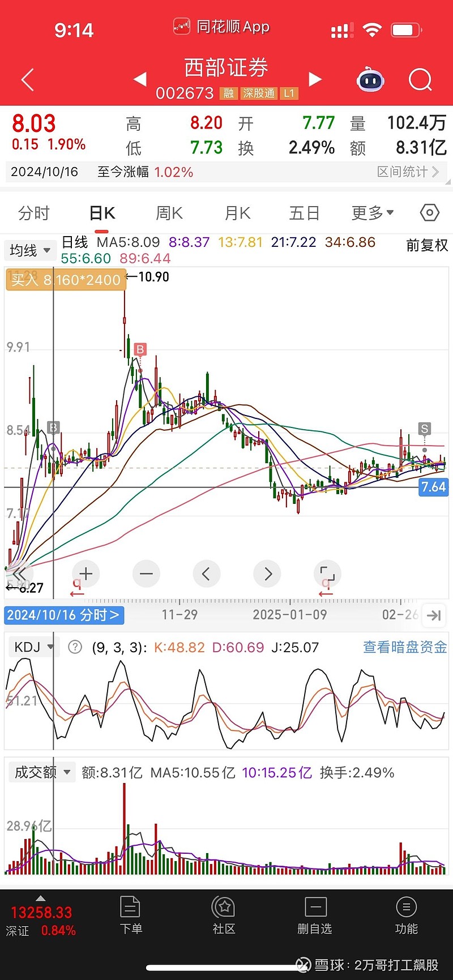Tap the 2025-01-09 date axis label
453x980 pixels.
[x=290, y=615]
